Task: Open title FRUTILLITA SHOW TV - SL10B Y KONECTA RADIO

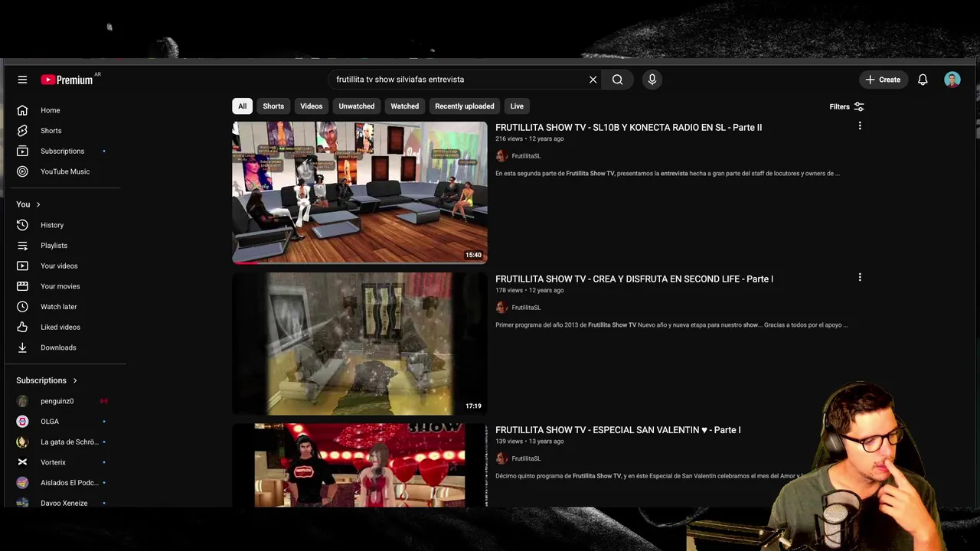Action: tap(629, 128)
